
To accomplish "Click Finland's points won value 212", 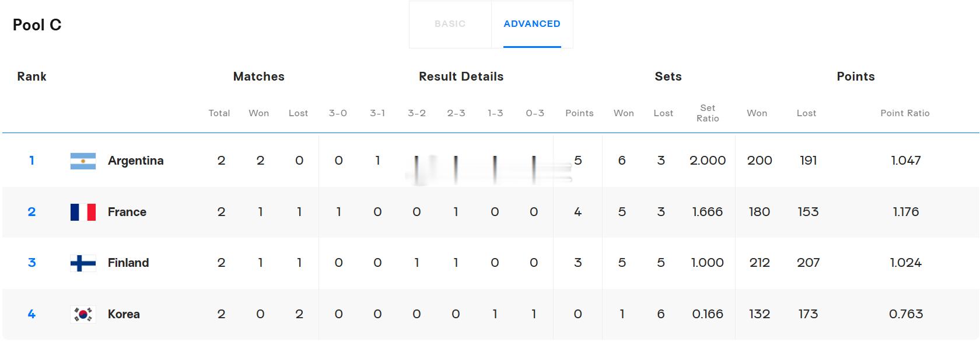I will [x=759, y=263].
